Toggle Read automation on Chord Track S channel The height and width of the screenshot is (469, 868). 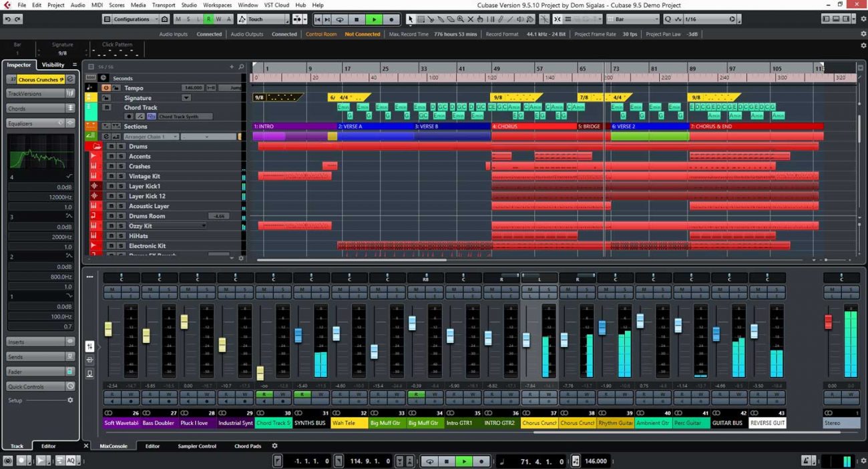264,394
